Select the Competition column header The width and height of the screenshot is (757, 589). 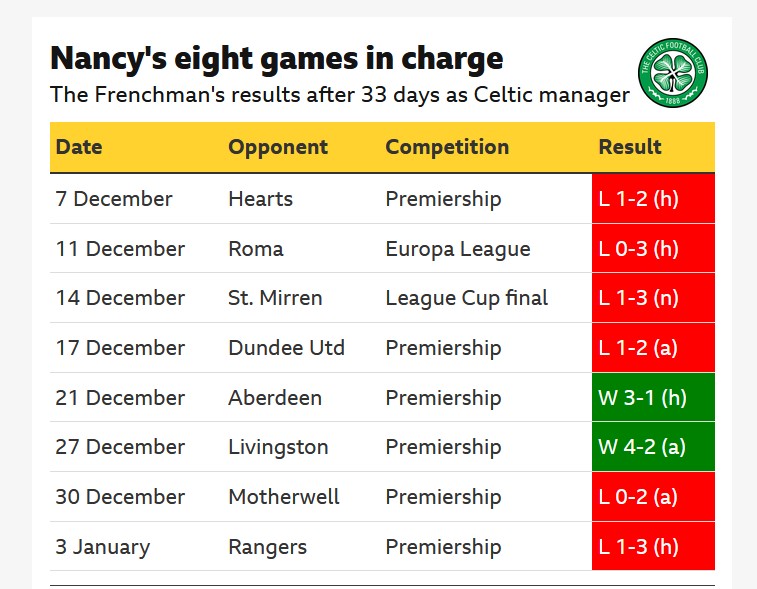(x=447, y=147)
